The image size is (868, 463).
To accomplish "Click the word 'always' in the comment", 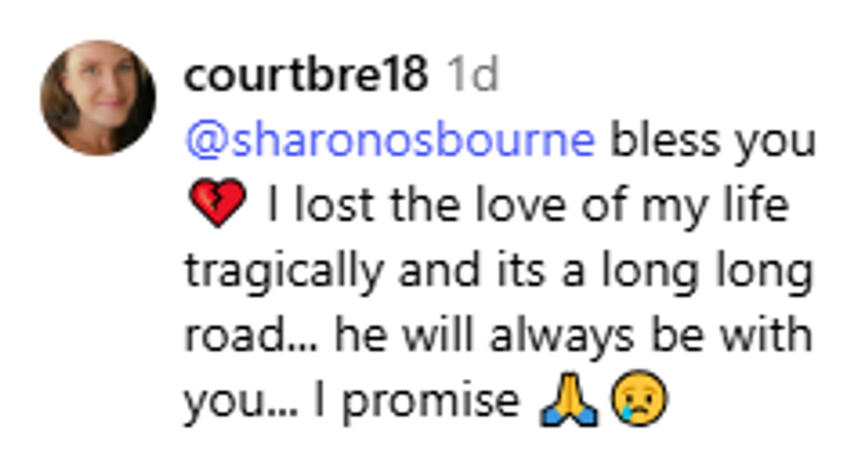I will point(562,337).
